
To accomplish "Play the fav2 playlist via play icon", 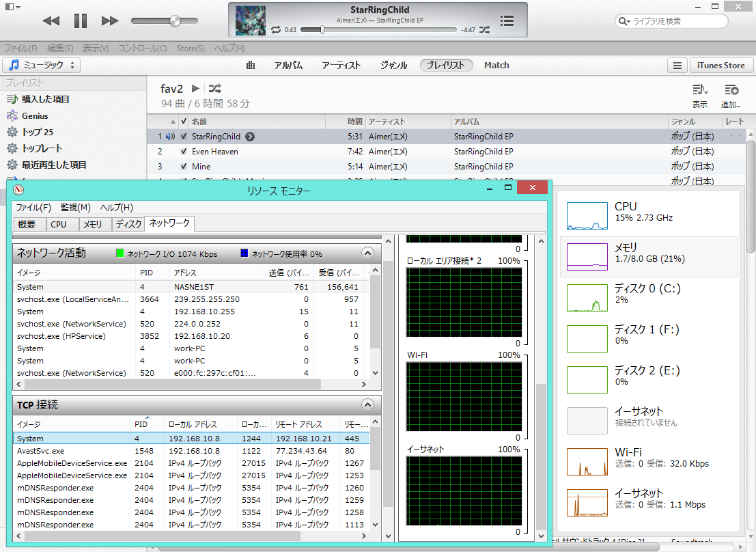I will (195, 88).
